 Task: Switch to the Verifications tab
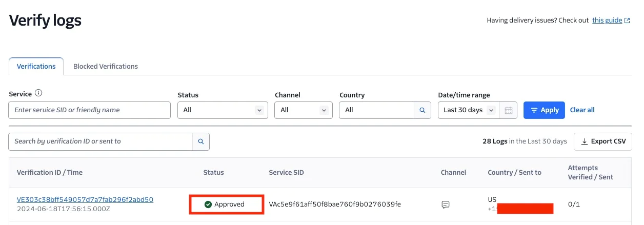click(36, 67)
